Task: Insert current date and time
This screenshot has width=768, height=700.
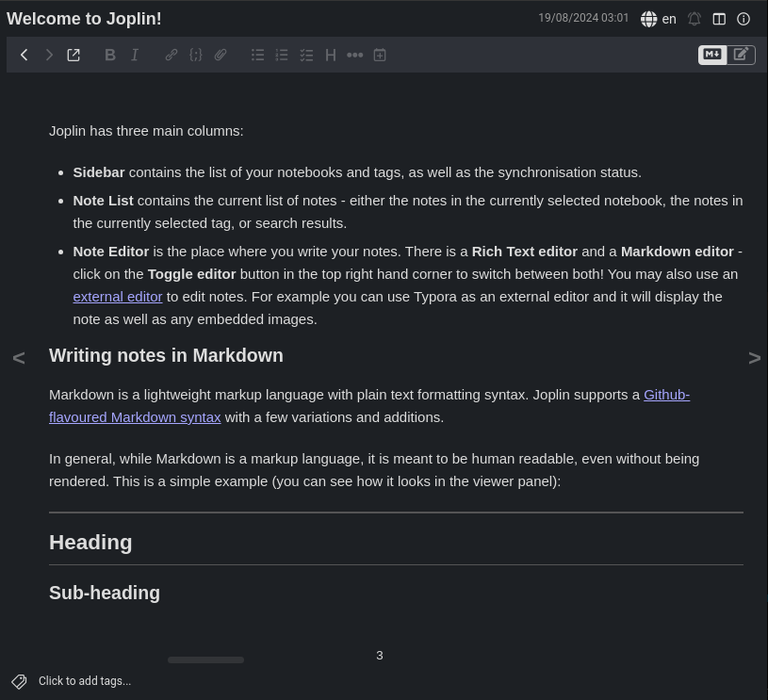Action: 380,55
